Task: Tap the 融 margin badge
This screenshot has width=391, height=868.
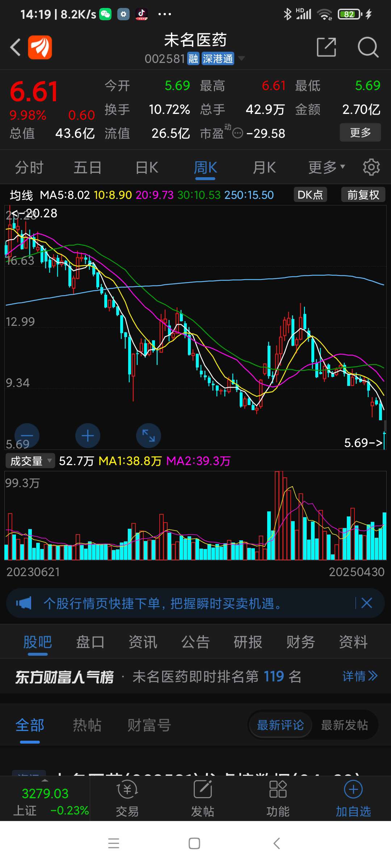Action: 193,59
